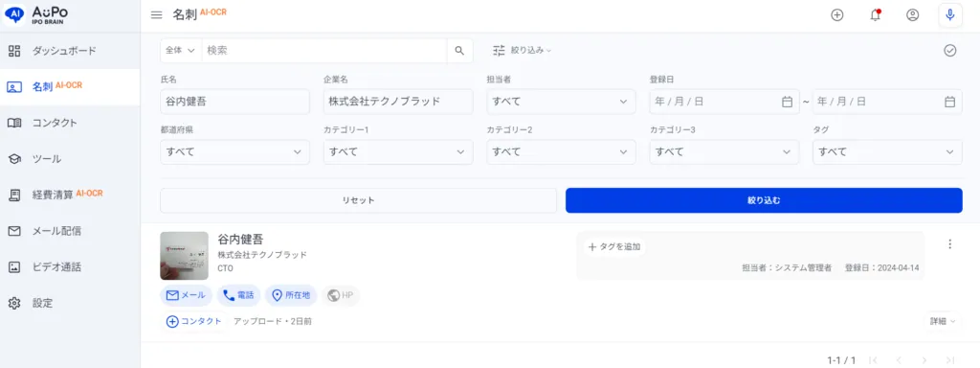The height and width of the screenshot is (368, 980).
Task: Open the hamburger menu next to 名刺
Action: point(157,15)
